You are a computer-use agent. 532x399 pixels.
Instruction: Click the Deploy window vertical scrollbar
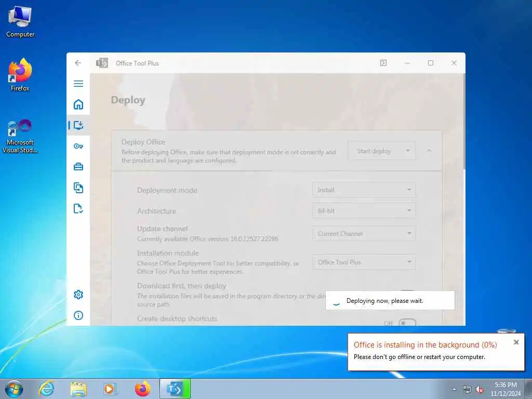(x=464, y=122)
